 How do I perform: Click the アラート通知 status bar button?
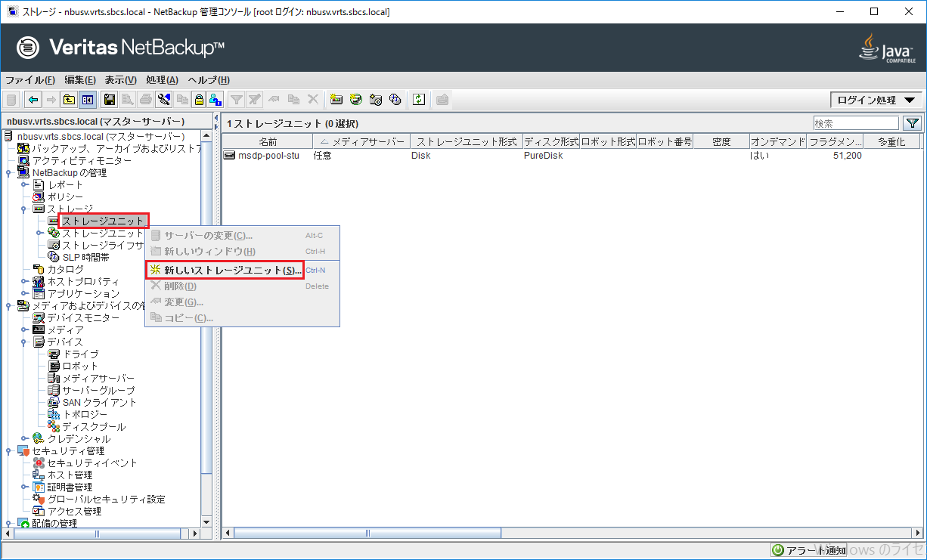808,550
